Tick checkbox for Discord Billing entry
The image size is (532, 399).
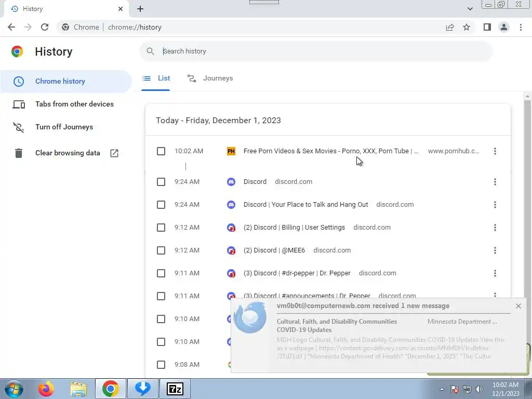[x=161, y=228]
